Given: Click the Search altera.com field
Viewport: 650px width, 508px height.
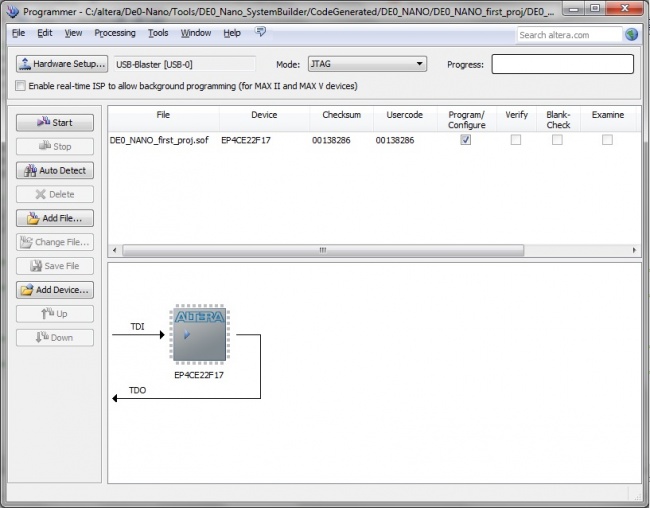Looking at the screenshot, I should (x=569, y=35).
